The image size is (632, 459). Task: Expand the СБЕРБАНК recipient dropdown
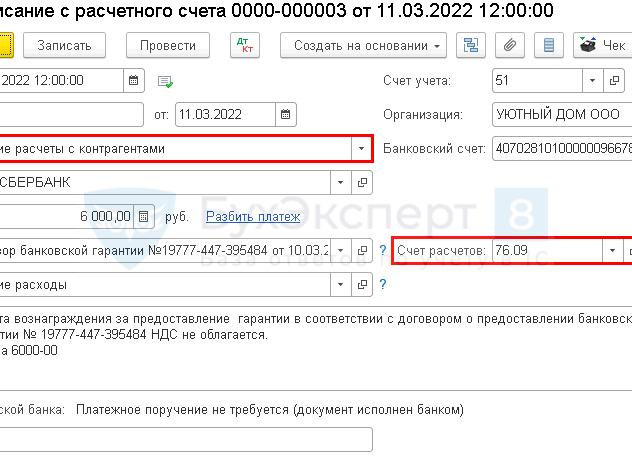(341, 183)
